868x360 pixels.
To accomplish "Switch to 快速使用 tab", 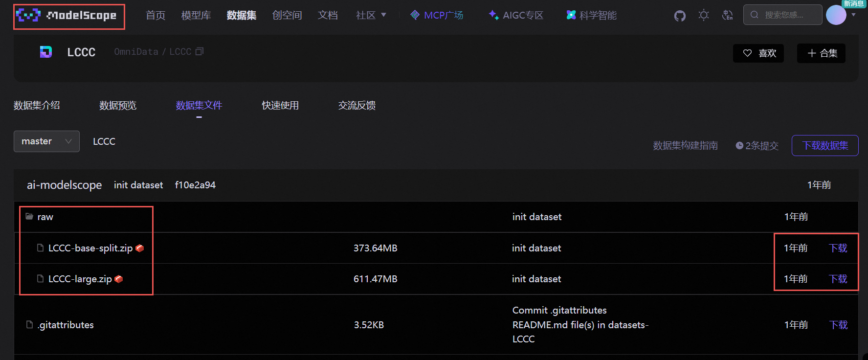I will tap(280, 105).
